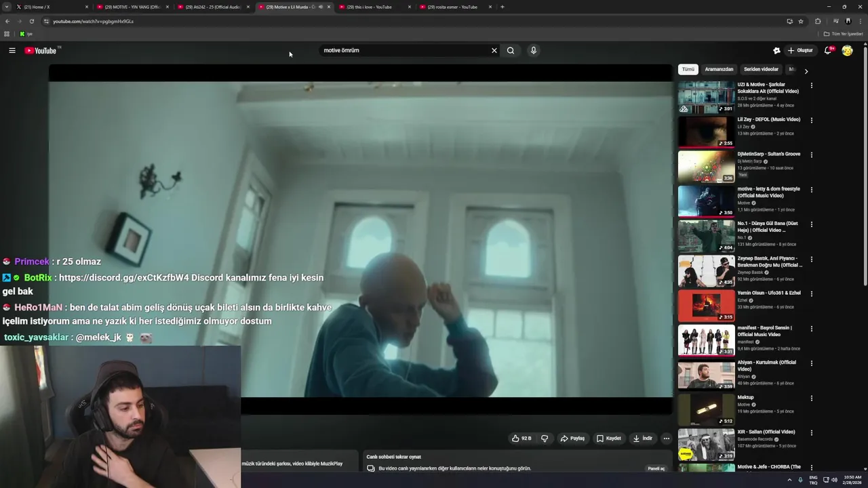
Task: Open 'XIR - Sallan (Official Video)' title
Action: coord(766,432)
